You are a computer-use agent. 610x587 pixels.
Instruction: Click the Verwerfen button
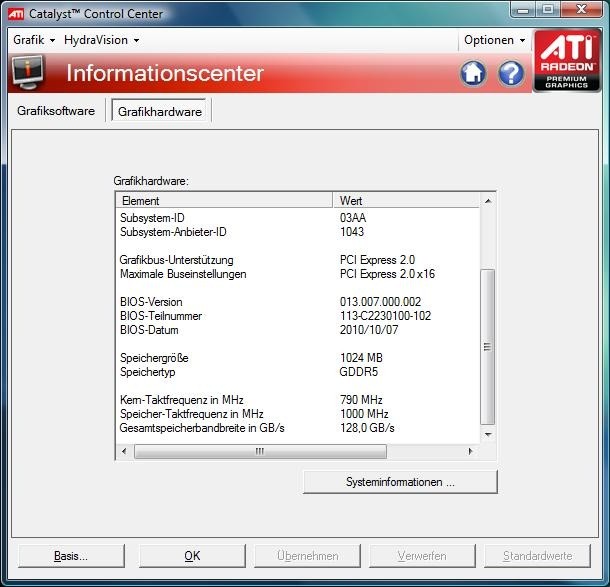click(x=422, y=556)
